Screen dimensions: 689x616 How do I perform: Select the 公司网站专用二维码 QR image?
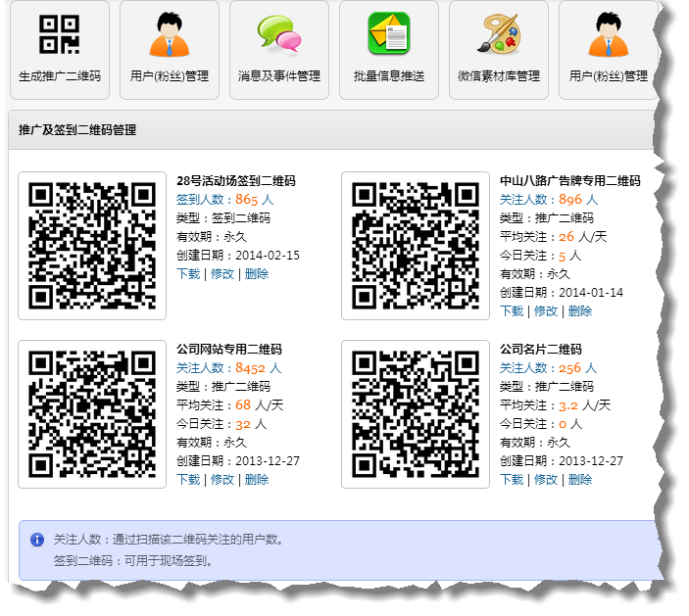[x=92, y=414]
